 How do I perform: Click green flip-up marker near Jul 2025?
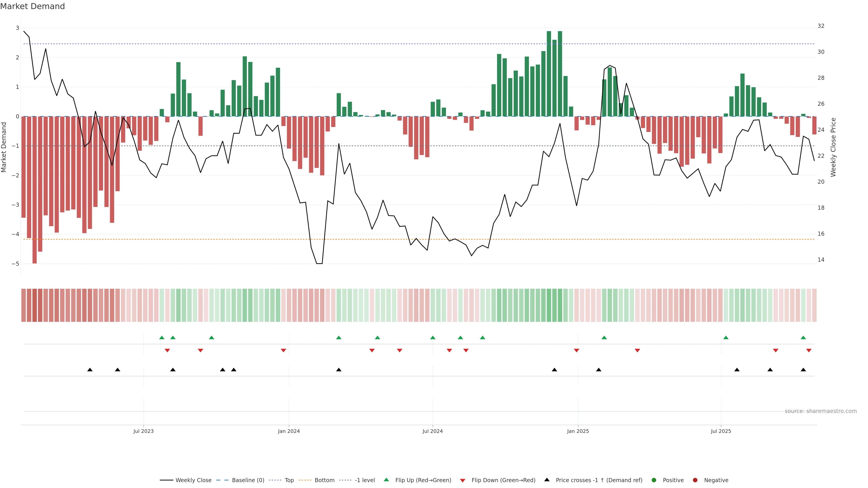coord(726,338)
